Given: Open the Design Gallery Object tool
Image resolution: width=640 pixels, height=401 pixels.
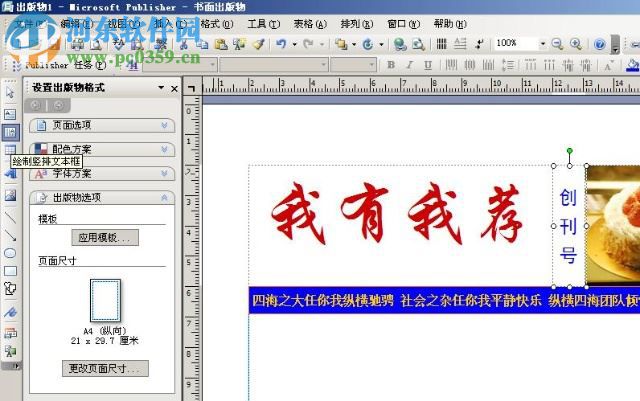Looking at the screenshot, I should [x=10, y=333].
